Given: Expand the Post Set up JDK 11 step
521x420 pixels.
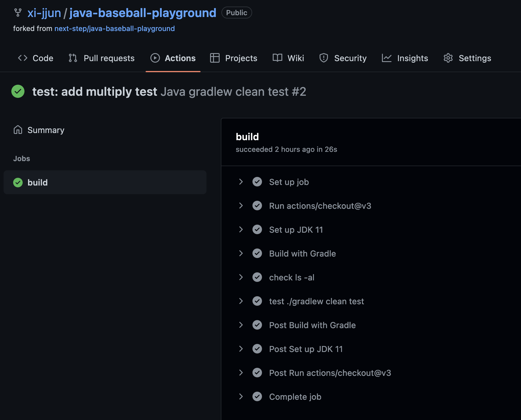Looking at the screenshot, I should click(241, 349).
